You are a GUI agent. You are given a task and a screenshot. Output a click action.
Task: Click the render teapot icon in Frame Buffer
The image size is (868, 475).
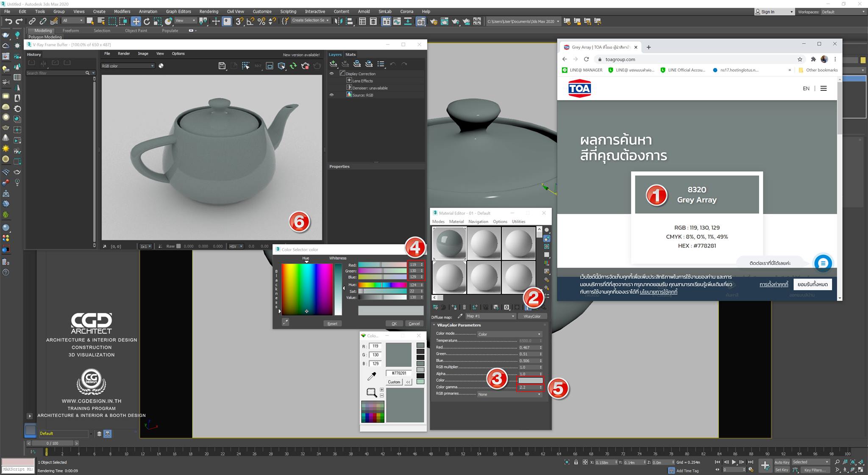pos(317,66)
